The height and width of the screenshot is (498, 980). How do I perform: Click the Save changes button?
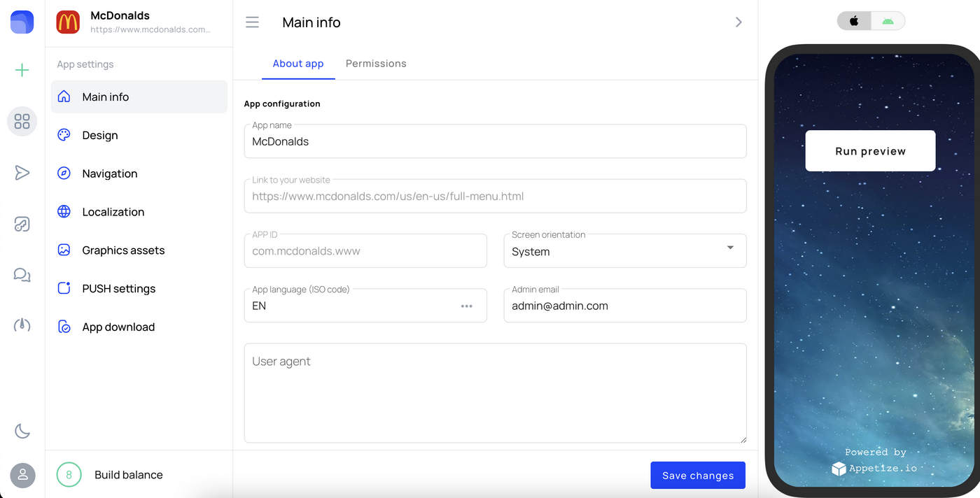pyautogui.click(x=698, y=476)
